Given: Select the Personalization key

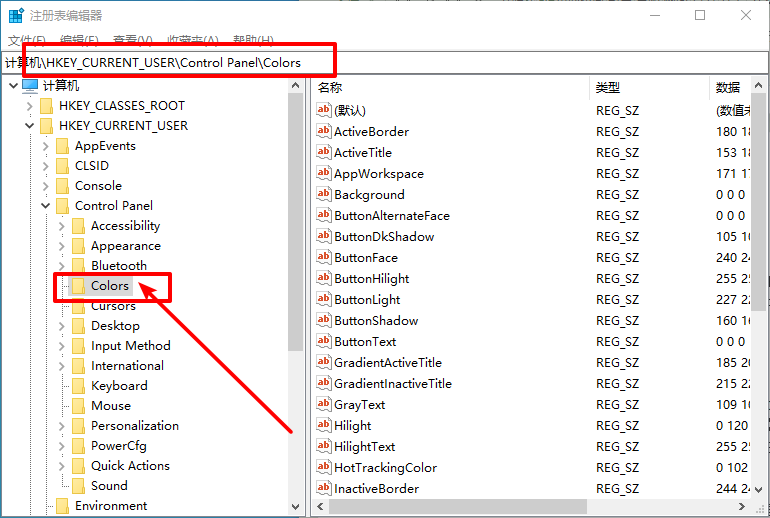Looking at the screenshot, I should pyautogui.click(x=135, y=426).
